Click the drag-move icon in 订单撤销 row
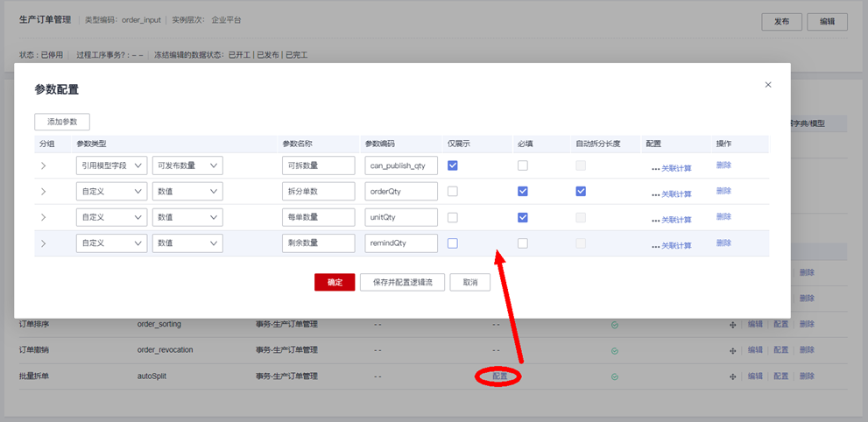Screen dimensions: 868x422 732,350
